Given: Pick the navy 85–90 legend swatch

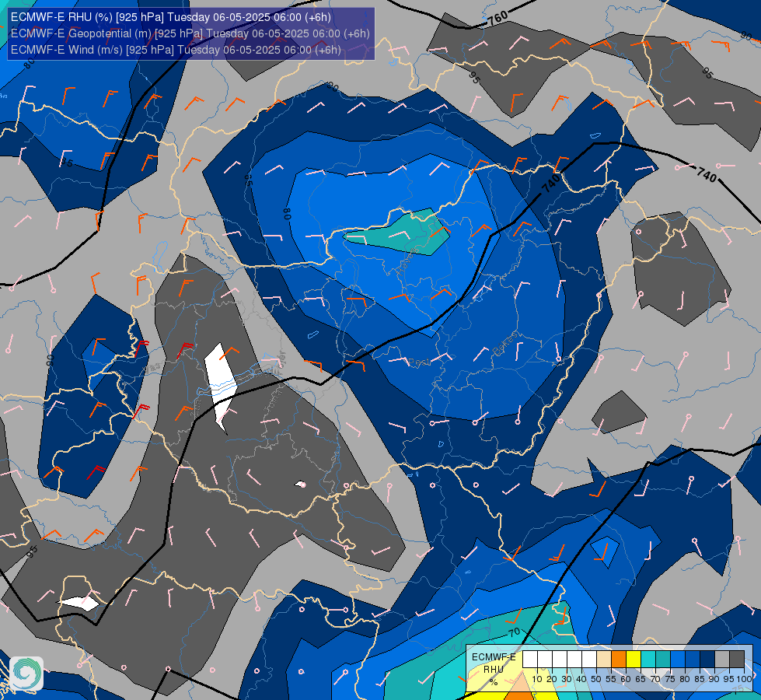Looking at the screenshot, I should point(707,659).
